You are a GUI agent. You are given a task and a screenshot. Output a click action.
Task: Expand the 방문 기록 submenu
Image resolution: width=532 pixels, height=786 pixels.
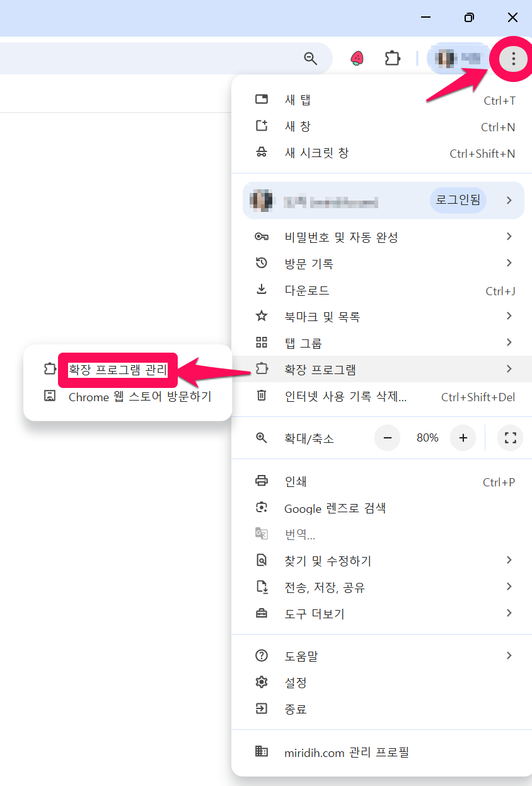click(x=384, y=264)
